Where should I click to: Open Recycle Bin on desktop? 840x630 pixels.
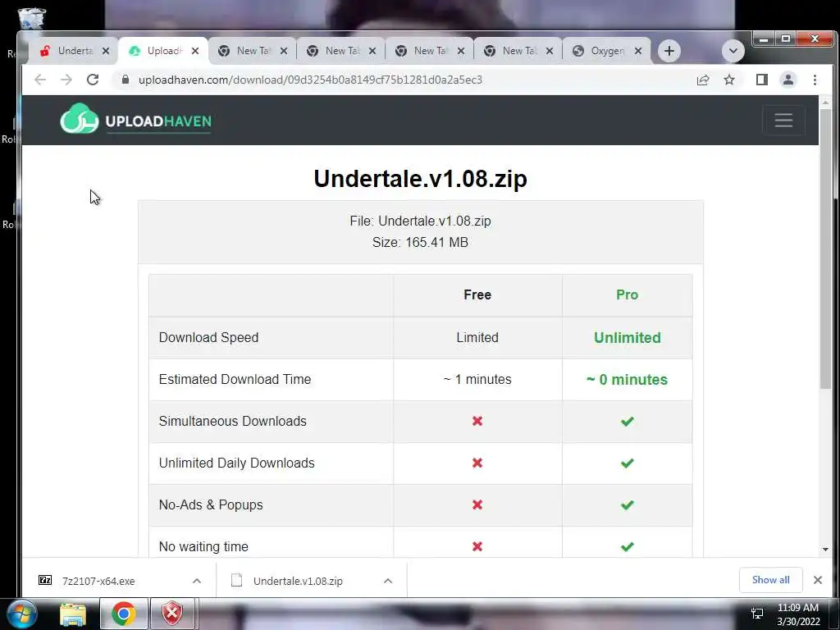coord(32,18)
